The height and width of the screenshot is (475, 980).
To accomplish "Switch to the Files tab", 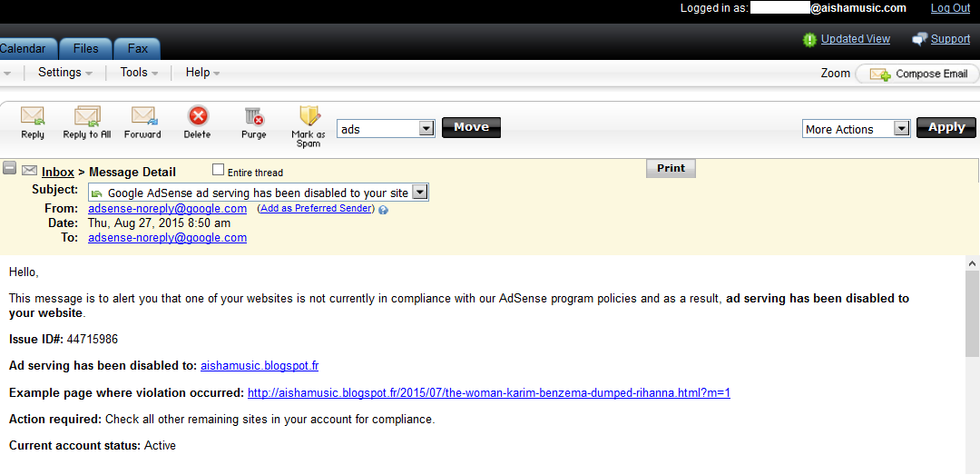I will pos(85,49).
